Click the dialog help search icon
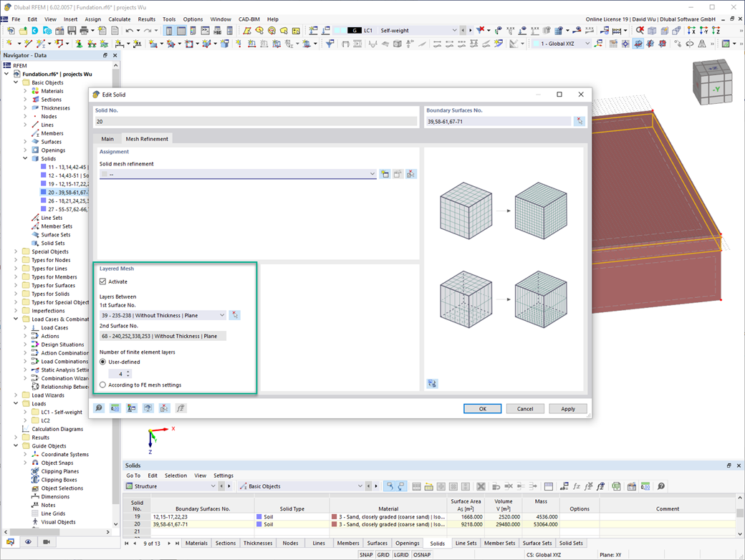745x560 pixels. pos(99,408)
